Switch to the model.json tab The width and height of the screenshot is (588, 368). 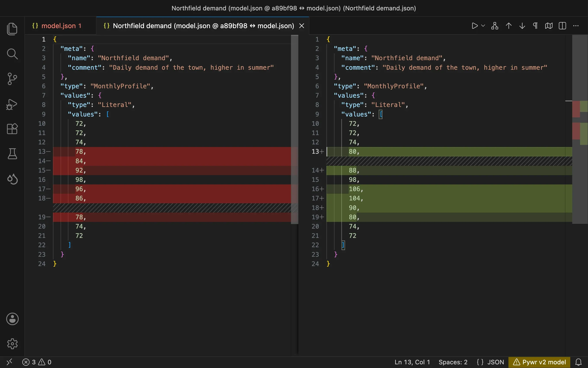pos(61,26)
